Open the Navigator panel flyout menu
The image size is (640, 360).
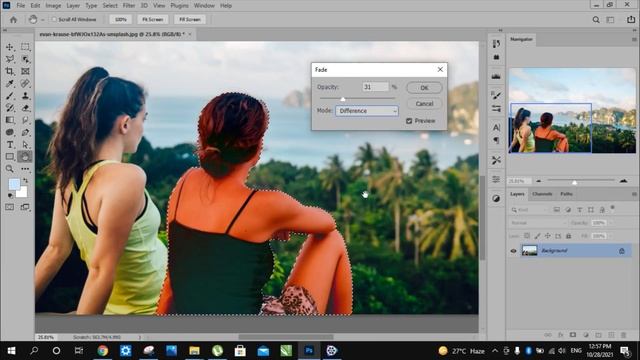pos(634,40)
